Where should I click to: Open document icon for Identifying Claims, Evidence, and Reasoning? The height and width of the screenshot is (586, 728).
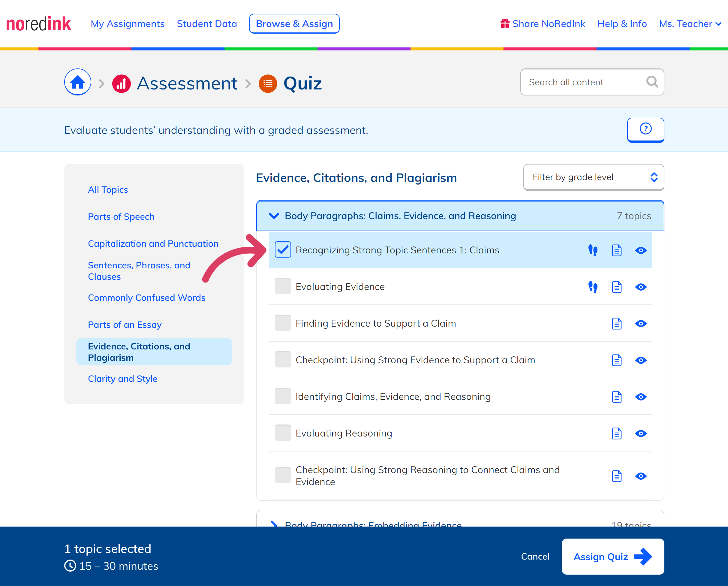(x=617, y=397)
